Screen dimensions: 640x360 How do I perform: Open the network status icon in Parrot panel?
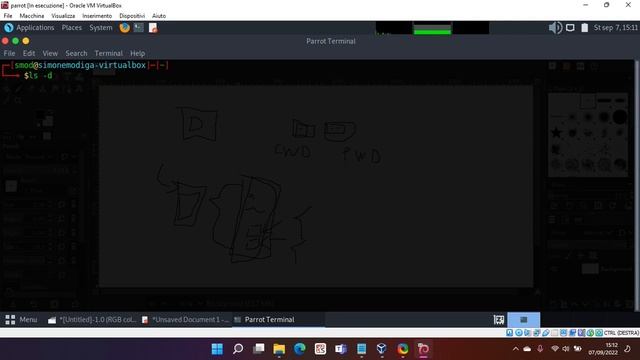pyautogui.click(x=570, y=28)
